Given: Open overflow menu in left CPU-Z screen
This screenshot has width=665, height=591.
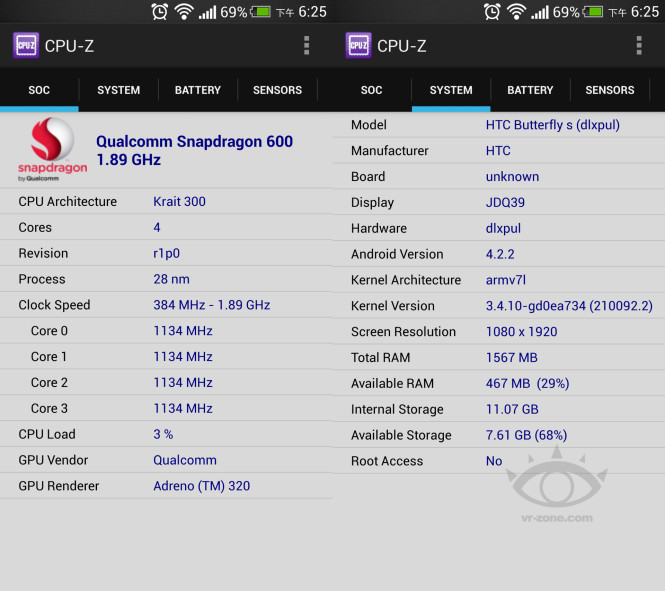Looking at the screenshot, I should (x=306, y=45).
